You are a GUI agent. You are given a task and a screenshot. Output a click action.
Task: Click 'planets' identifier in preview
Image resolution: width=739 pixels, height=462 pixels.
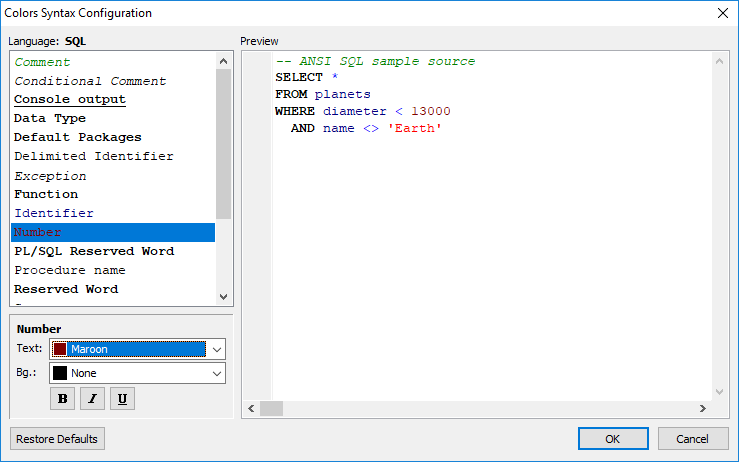(x=343, y=94)
